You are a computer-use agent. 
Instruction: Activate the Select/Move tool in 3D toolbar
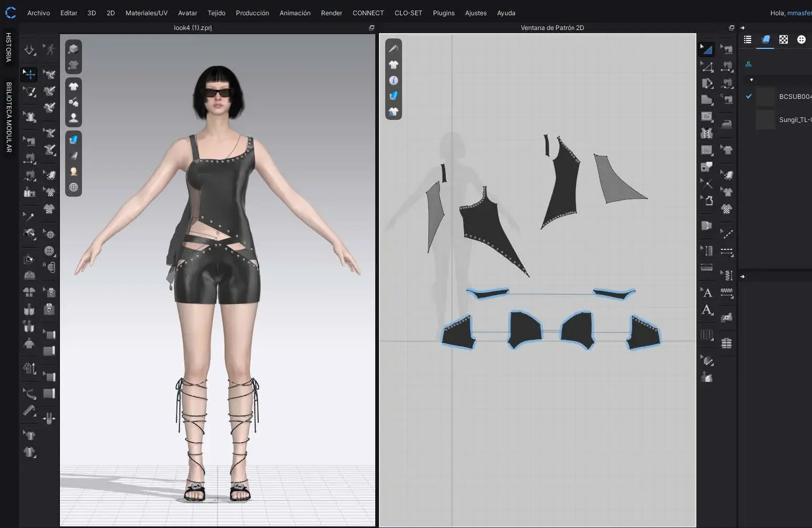point(29,74)
